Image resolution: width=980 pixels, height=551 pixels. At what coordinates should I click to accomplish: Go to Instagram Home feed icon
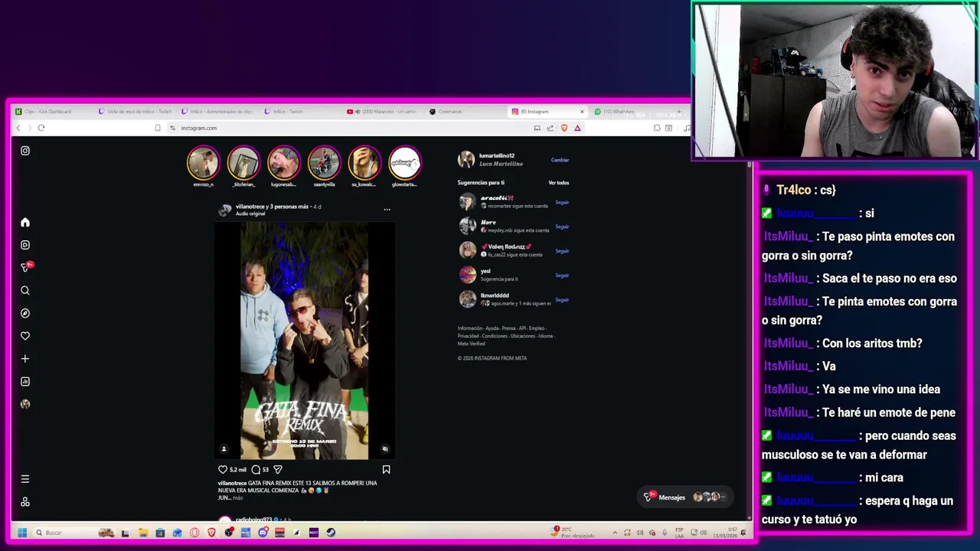pyautogui.click(x=25, y=222)
